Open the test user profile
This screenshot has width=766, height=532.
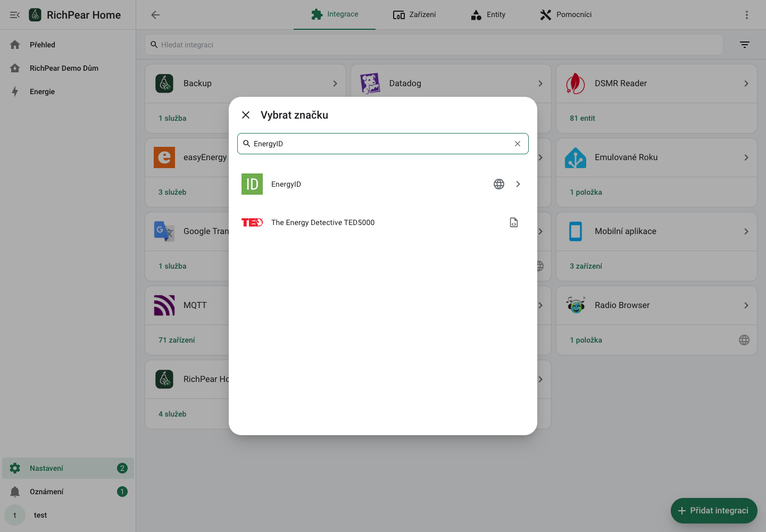[68, 515]
